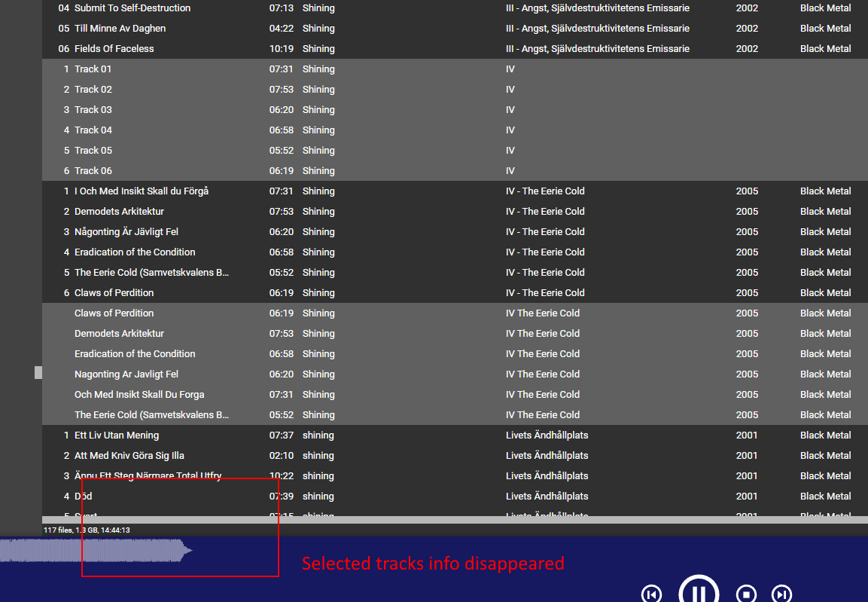Seek within the waveform seekbar
Screen dimensions: 868x602
click(x=96, y=551)
